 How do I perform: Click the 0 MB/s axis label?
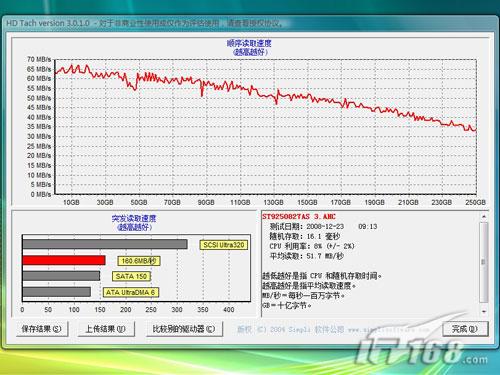(x=41, y=194)
